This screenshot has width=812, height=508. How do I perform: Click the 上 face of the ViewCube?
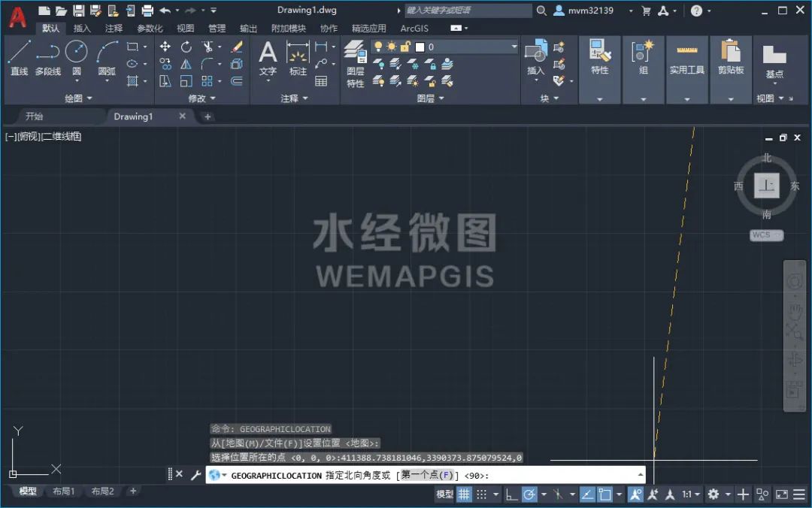coord(766,185)
